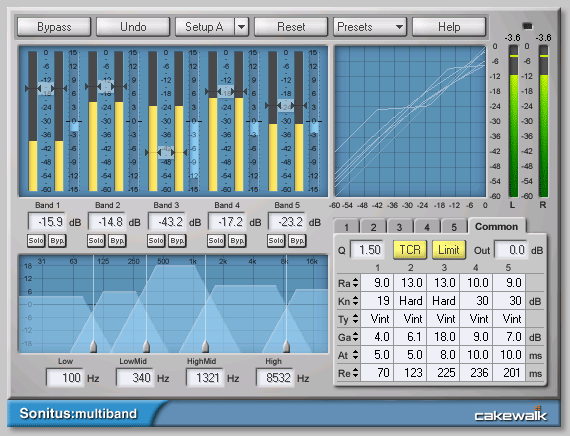Click the Out gain field 0.0

pos(511,250)
